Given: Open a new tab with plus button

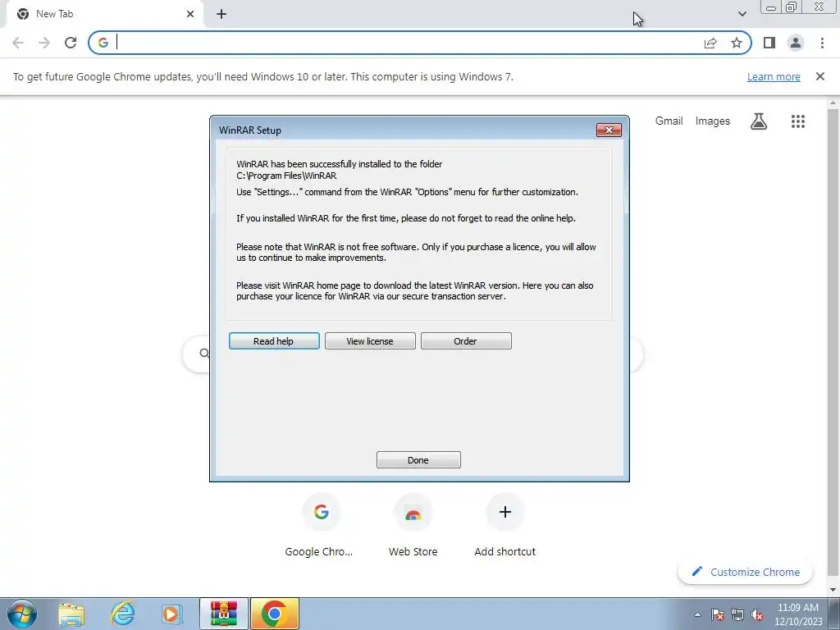Looking at the screenshot, I should point(221,14).
